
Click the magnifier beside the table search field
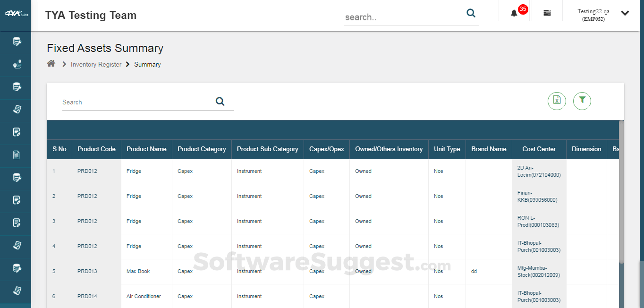[x=220, y=101]
